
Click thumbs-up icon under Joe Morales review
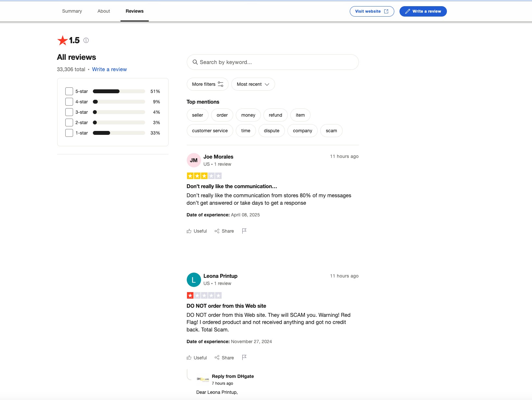click(x=189, y=231)
